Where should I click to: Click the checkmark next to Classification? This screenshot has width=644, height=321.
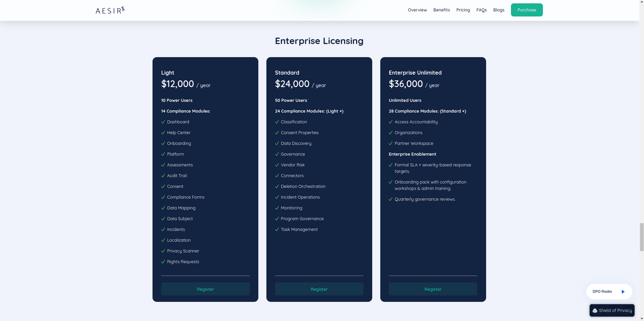coord(277,122)
